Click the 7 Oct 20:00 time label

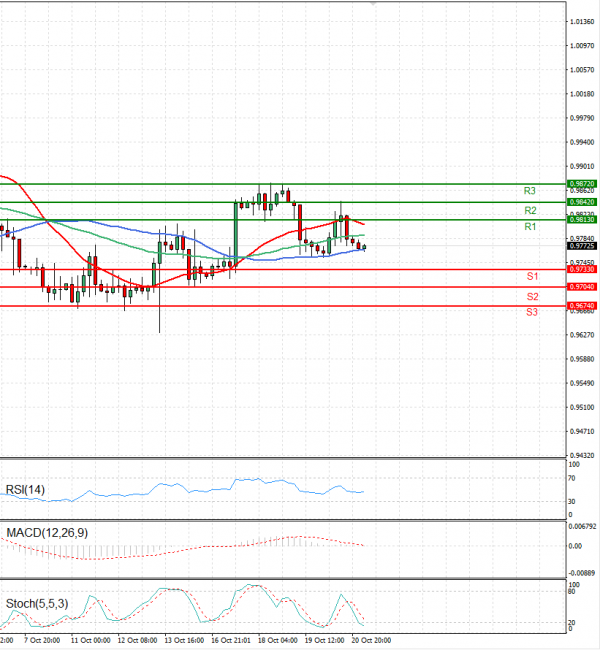coord(42,640)
